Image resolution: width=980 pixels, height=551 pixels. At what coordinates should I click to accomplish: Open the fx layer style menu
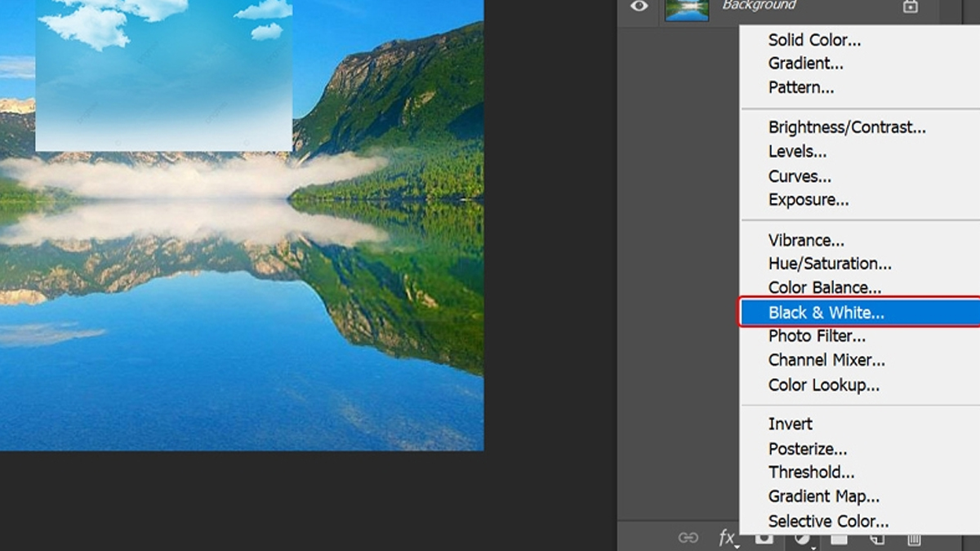click(726, 538)
